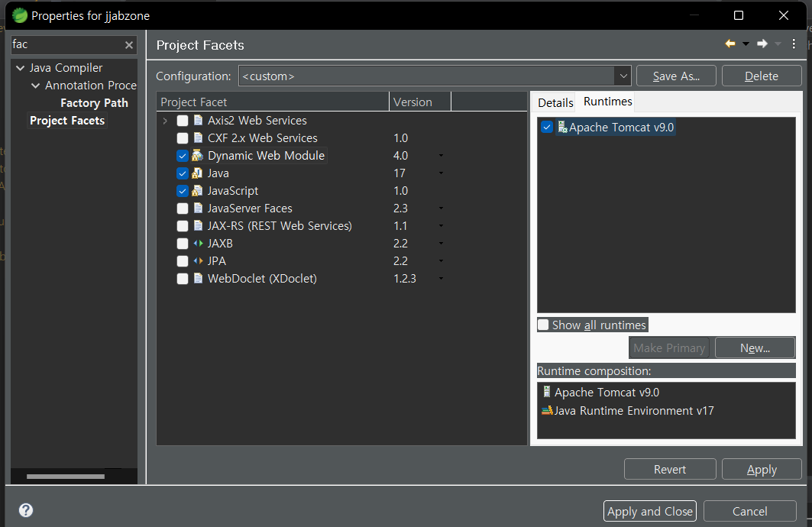Click the help question mark icon

(25, 510)
